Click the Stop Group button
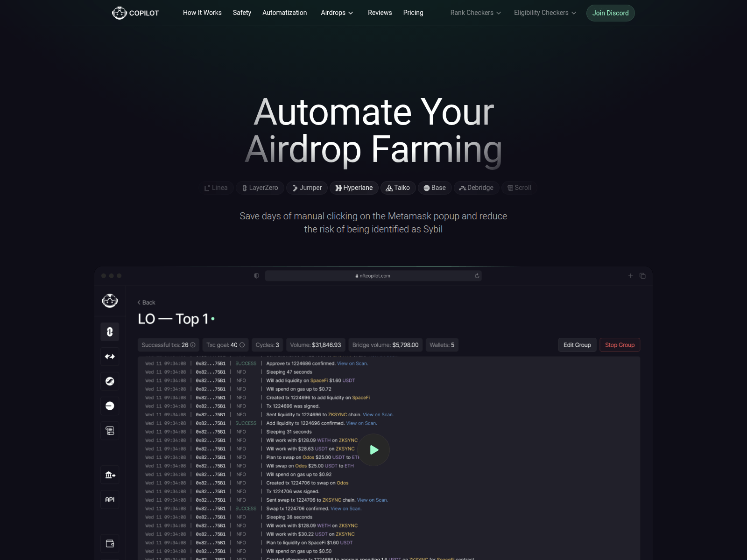The image size is (747, 560). [x=620, y=345]
